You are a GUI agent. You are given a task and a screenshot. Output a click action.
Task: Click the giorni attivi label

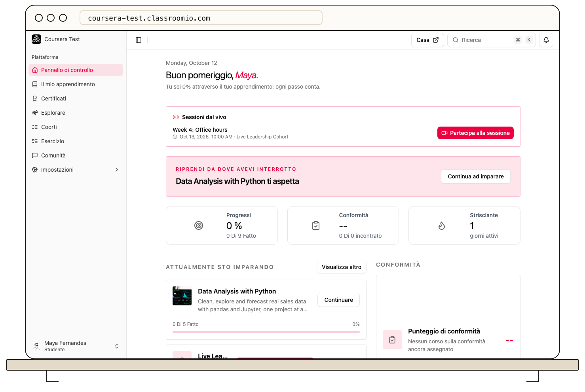484,236
